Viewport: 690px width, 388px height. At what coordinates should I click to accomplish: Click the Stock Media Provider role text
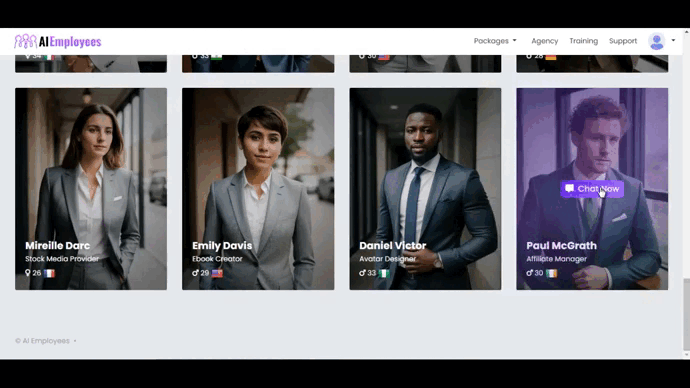[x=62, y=259]
